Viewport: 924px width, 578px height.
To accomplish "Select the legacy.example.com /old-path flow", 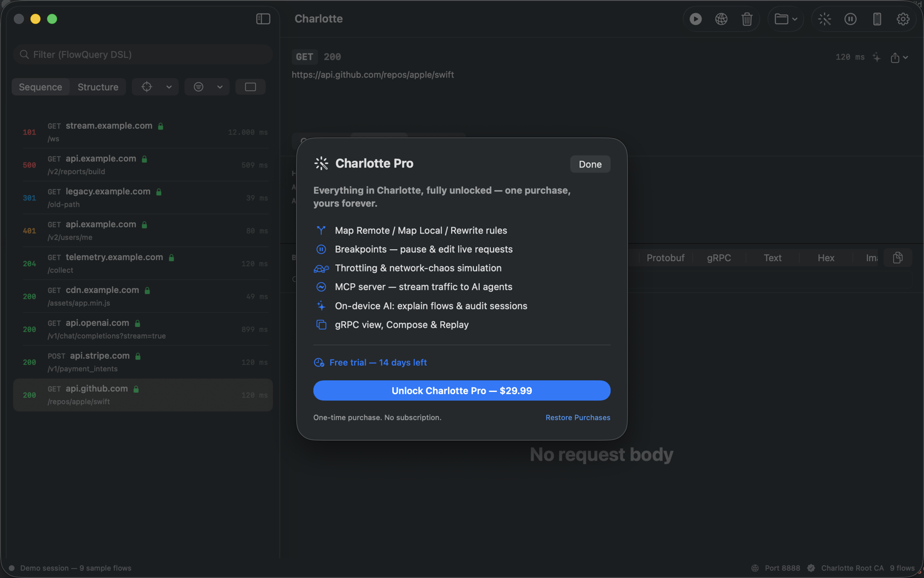I will pyautogui.click(x=143, y=198).
